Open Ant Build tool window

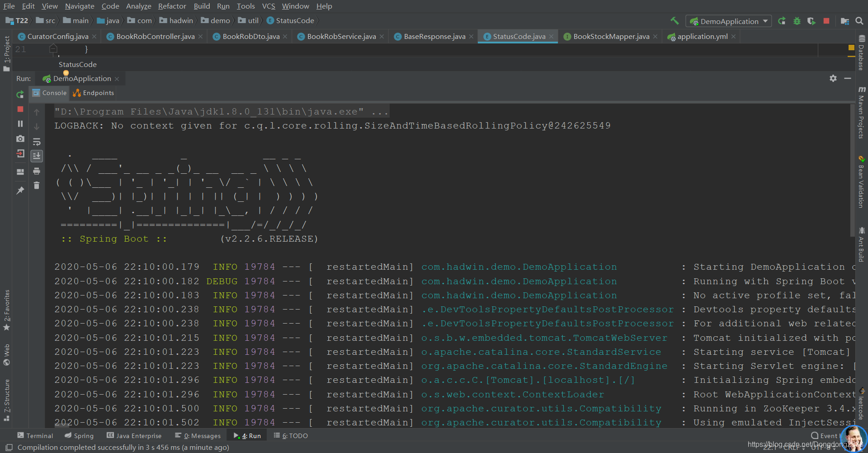[x=862, y=244]
